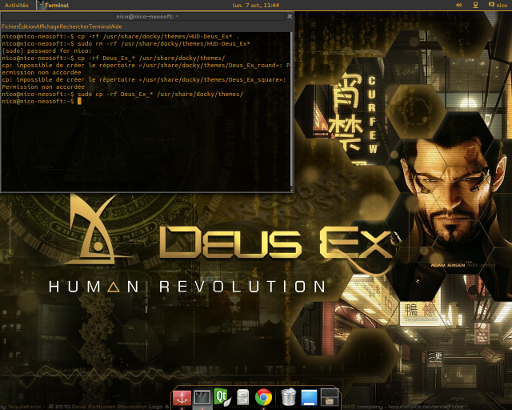Open the Rechercher menu
This screenshot has width=512, height=410.
coord(74,27)
